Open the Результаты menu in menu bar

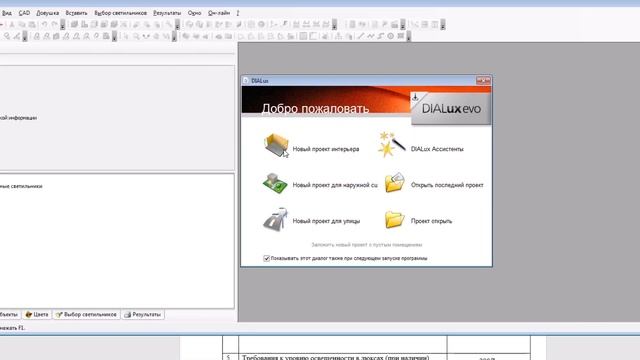[x=167, y=13]
